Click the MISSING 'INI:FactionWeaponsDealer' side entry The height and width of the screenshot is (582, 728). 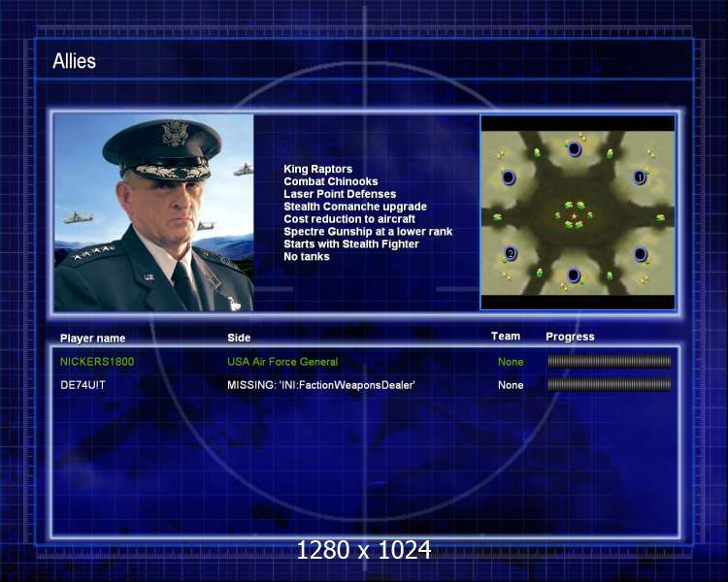(321, 385)
